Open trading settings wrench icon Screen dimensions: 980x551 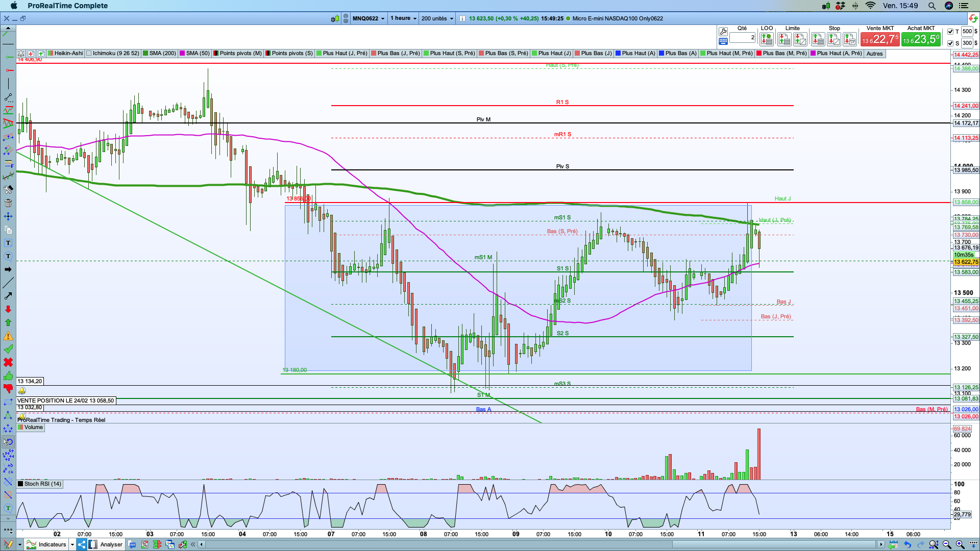click(723, 32)
